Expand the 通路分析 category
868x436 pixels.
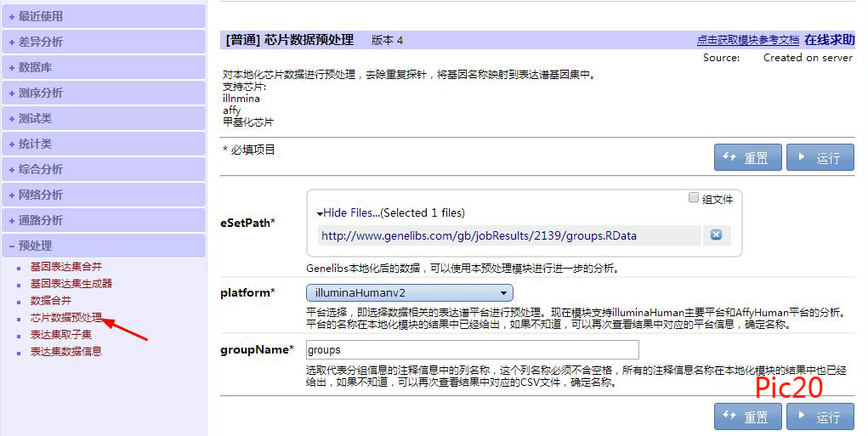(41, 220)
